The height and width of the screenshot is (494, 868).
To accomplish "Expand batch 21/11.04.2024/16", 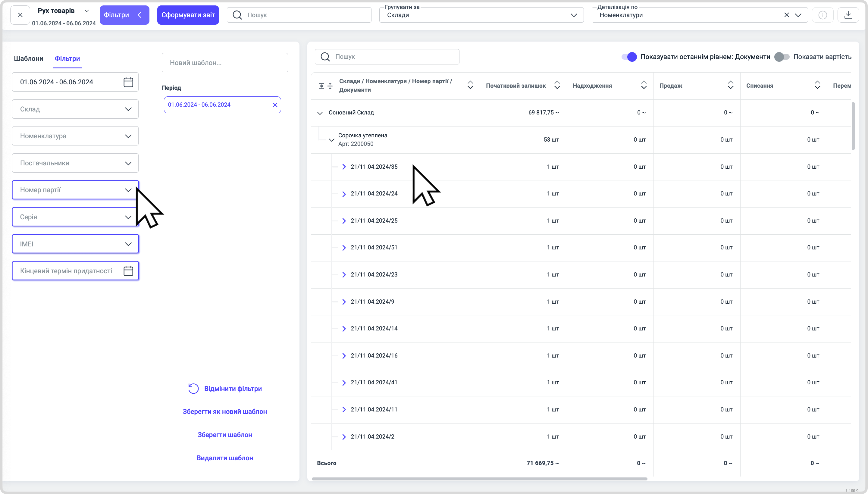I will [344, 356].
